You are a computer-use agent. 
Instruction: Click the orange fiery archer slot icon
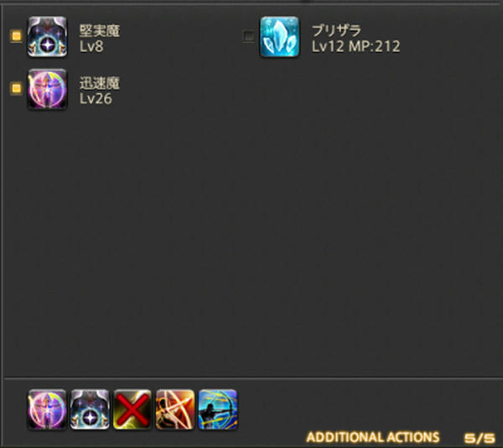(x=175, y=409)
